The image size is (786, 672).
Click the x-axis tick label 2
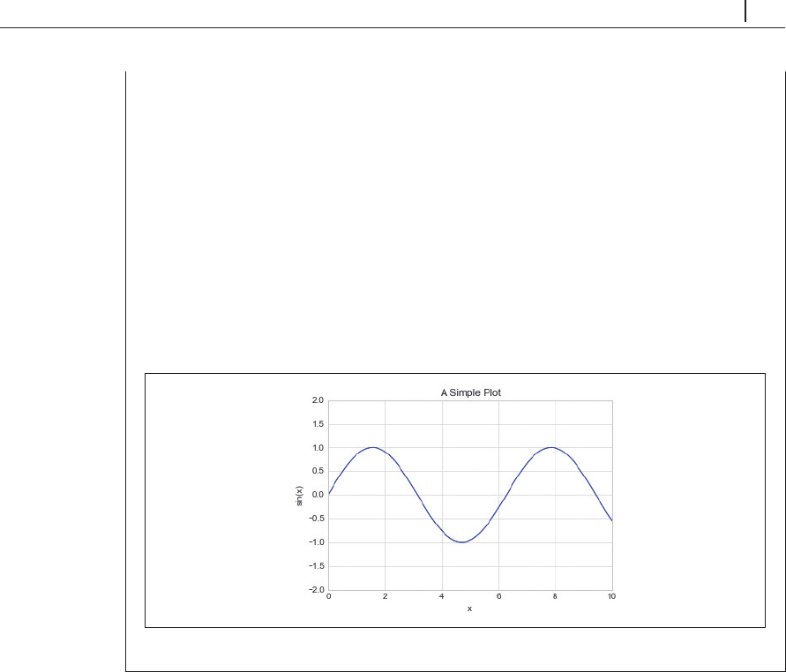[x=385, y=597]
